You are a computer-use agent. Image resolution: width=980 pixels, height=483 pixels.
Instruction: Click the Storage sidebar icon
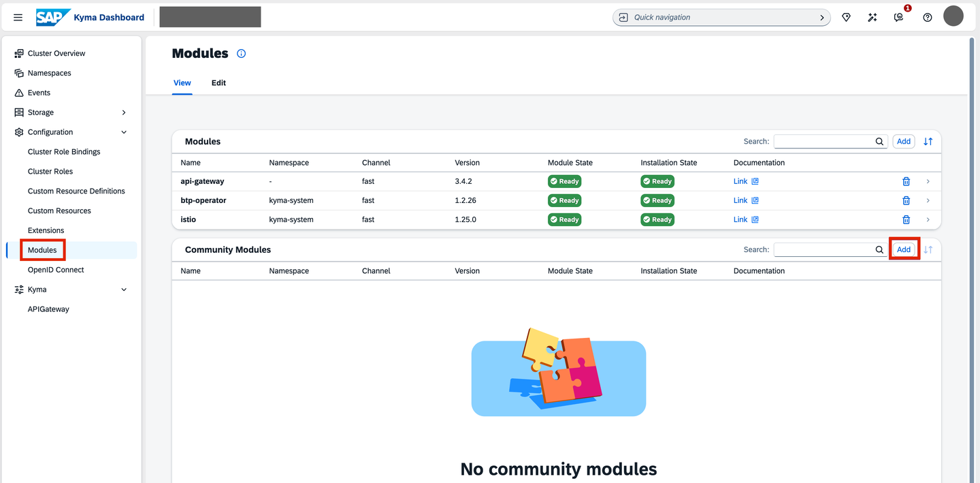[x=19, y=112]
